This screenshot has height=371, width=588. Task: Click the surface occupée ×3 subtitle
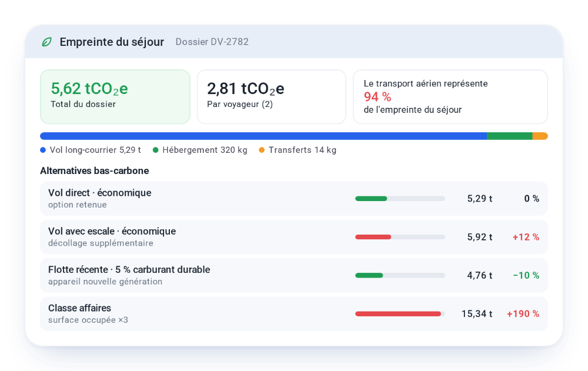pyautogui.click(x=88, y=320)
